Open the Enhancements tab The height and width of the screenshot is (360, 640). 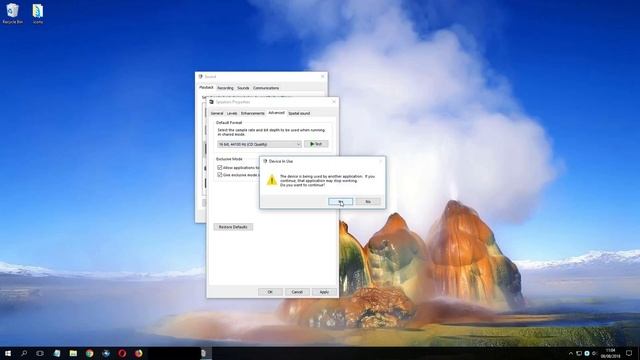(x=253, y=113)
